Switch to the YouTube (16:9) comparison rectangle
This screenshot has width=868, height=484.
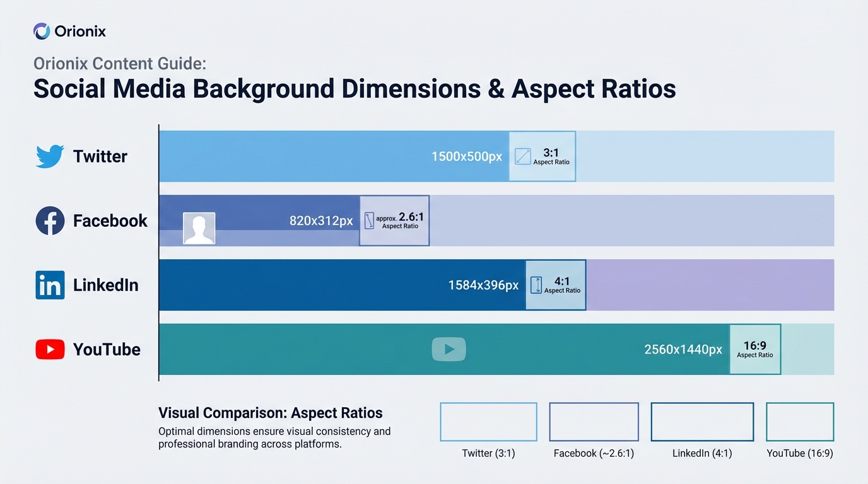[799, 422]
